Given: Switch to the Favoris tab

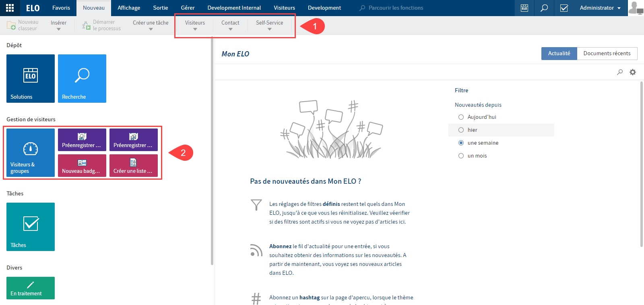Looking at the screenshot, I should tap(61, 8).
